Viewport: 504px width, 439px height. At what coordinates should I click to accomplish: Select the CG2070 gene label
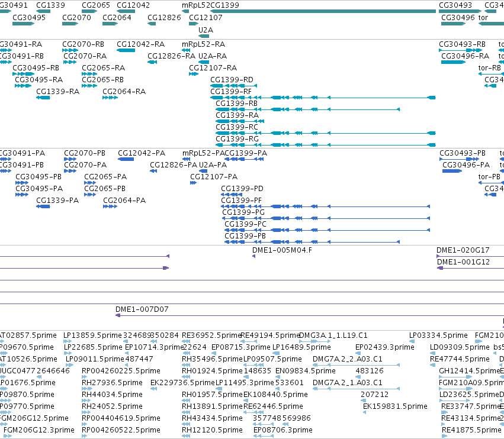tap(76, 18)
